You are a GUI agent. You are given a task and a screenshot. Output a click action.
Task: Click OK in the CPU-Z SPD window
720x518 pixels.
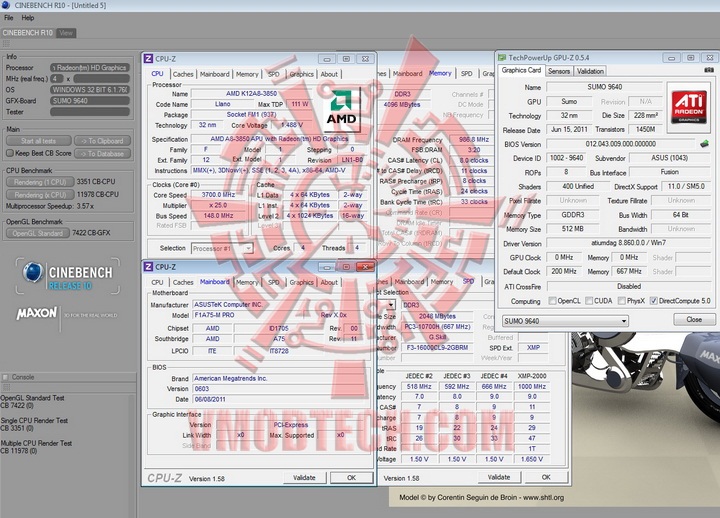[546, 477]
